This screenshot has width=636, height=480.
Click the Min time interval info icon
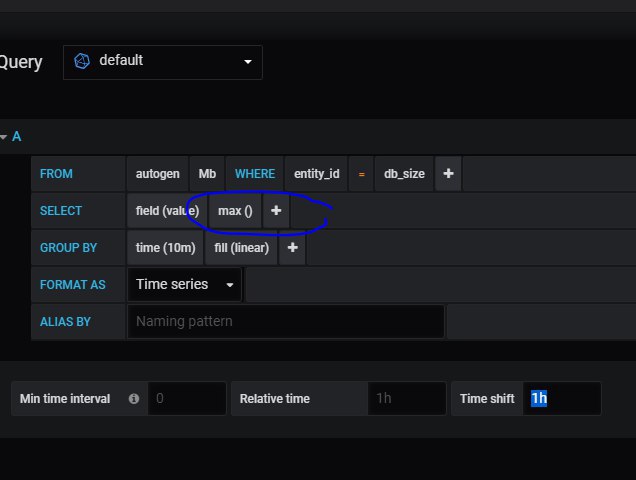(134, 399)
